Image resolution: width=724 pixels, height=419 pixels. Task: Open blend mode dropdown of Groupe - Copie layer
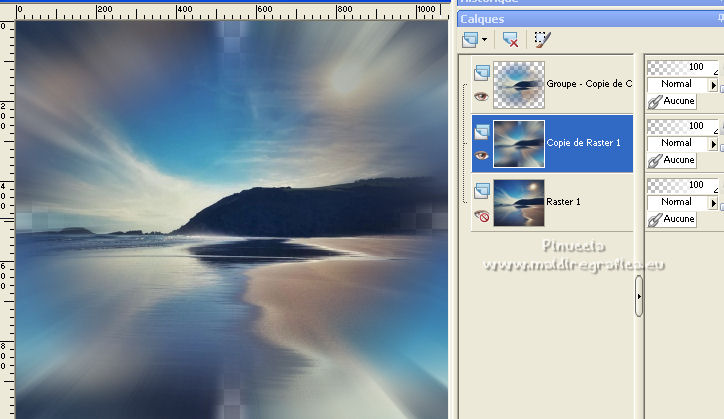(677, 84)
